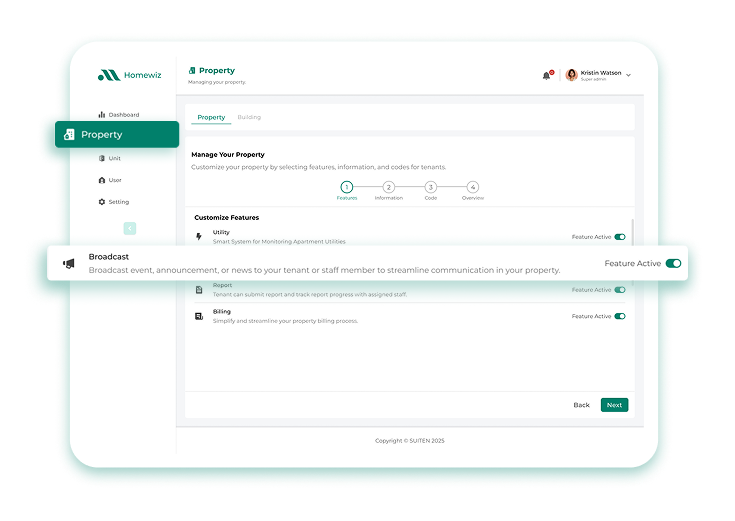Click the Dashboard bar chart icon
This screenshot has width=735, height=521.
tap(102, 114)
